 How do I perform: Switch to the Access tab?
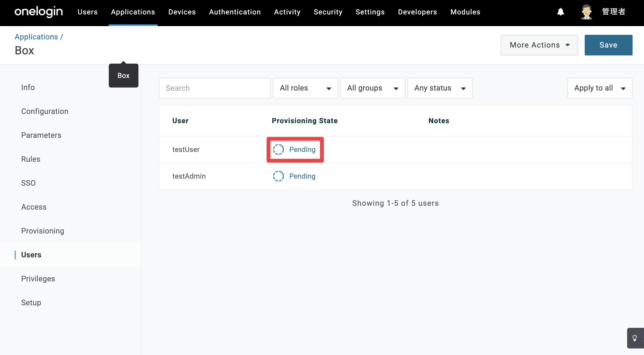coord(34,207)
